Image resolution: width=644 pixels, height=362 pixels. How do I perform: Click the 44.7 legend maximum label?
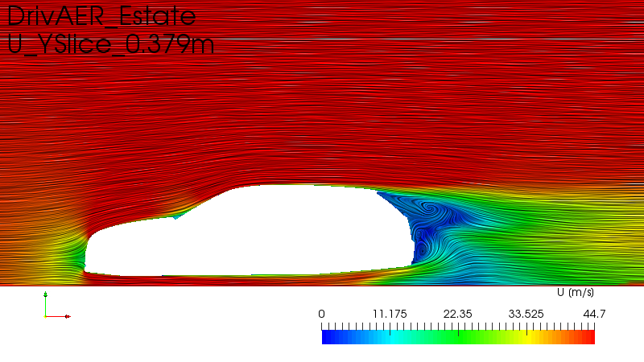click(594, 314)
